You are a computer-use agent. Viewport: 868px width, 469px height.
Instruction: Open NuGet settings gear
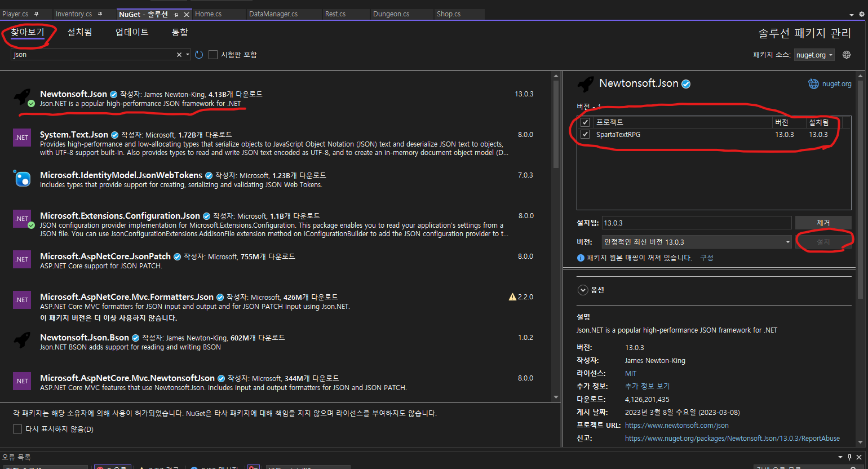click(846, 55)
